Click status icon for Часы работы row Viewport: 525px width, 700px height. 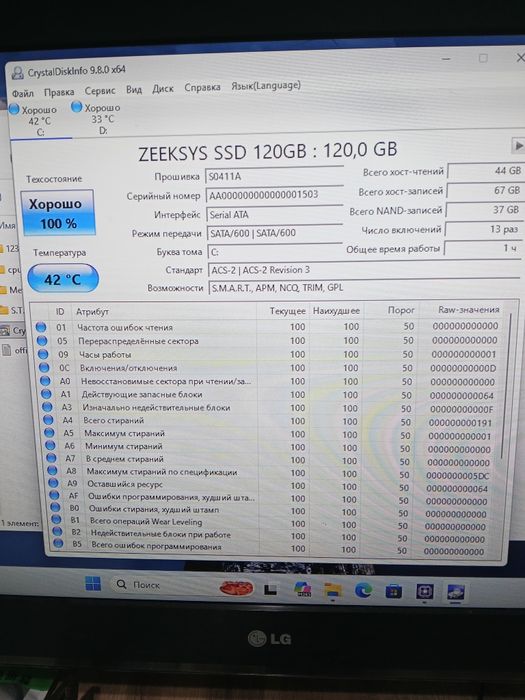pos(43,354)
